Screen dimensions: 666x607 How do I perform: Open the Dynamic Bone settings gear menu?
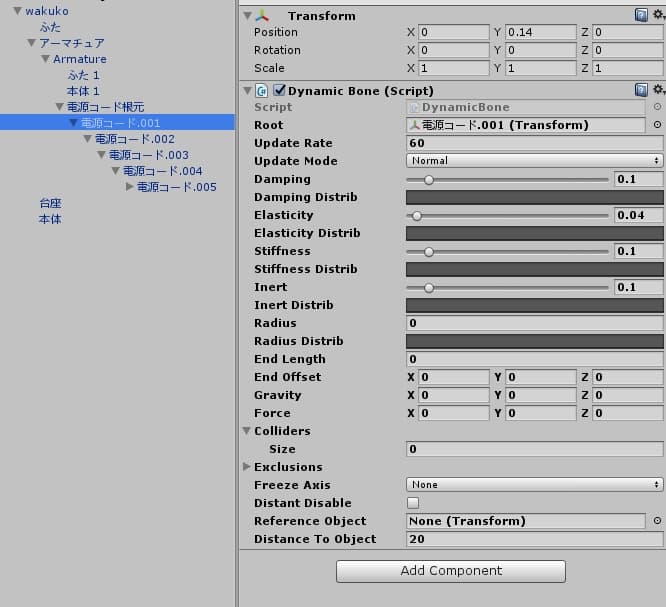pyautogui.click(x=658, y=90)
